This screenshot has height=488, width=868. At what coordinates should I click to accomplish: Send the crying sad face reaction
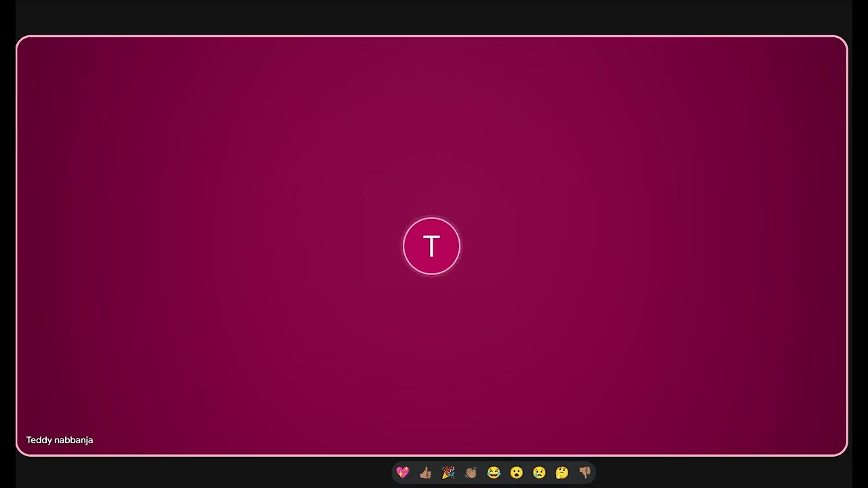point(539,472)
